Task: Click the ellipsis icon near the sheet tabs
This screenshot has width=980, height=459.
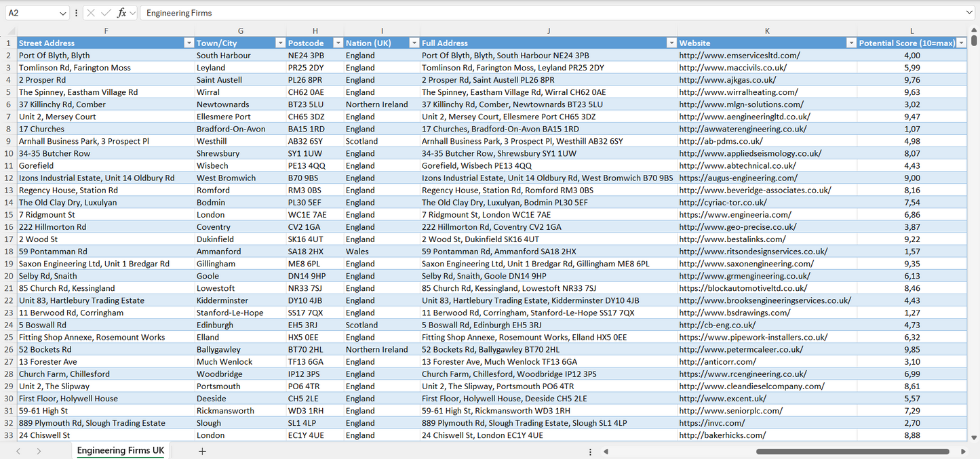Action: coord(589,450)
